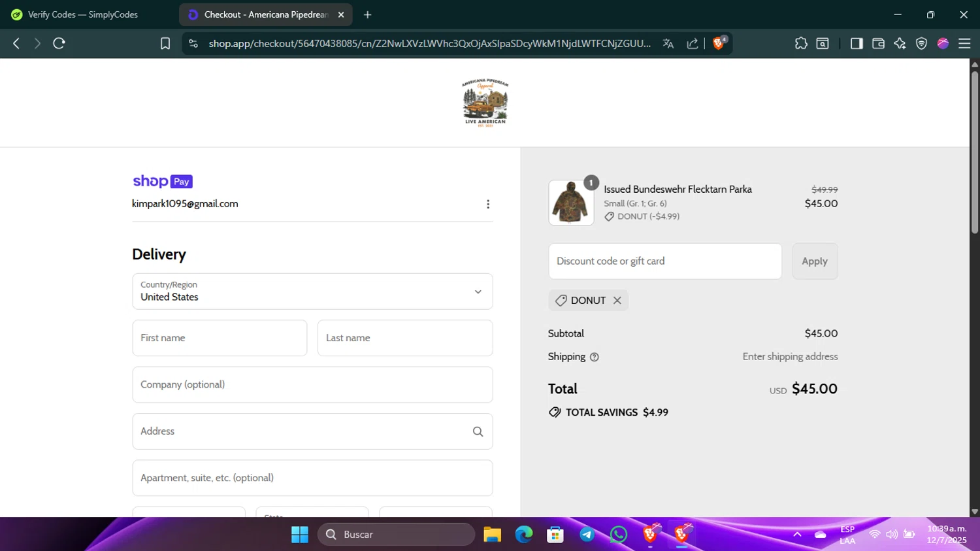980x551 pixels.
Task: Share this page via share icon
Action: point(693,43)
